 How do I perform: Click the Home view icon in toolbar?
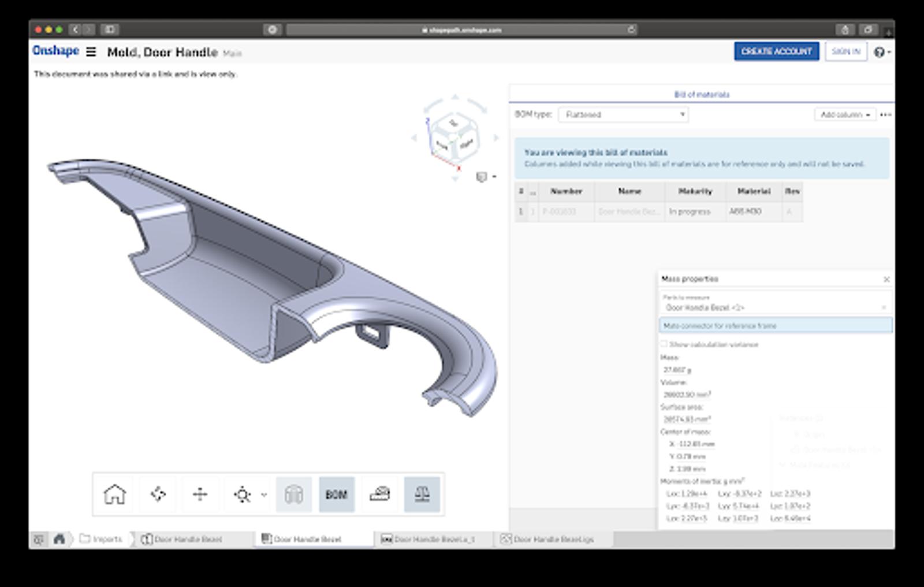click(114, 495)
